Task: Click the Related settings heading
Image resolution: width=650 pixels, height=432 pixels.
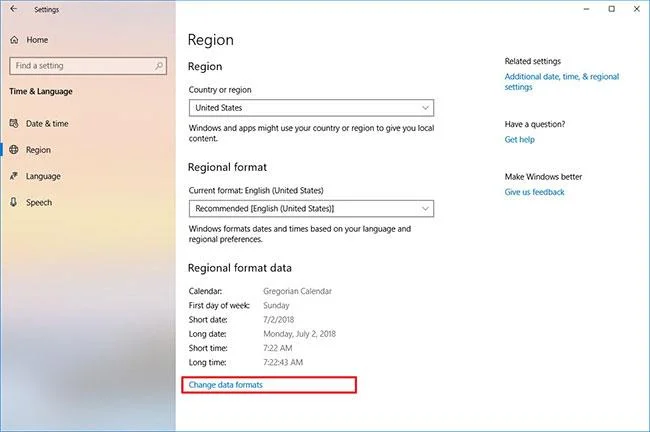Action: coord(533,61)
